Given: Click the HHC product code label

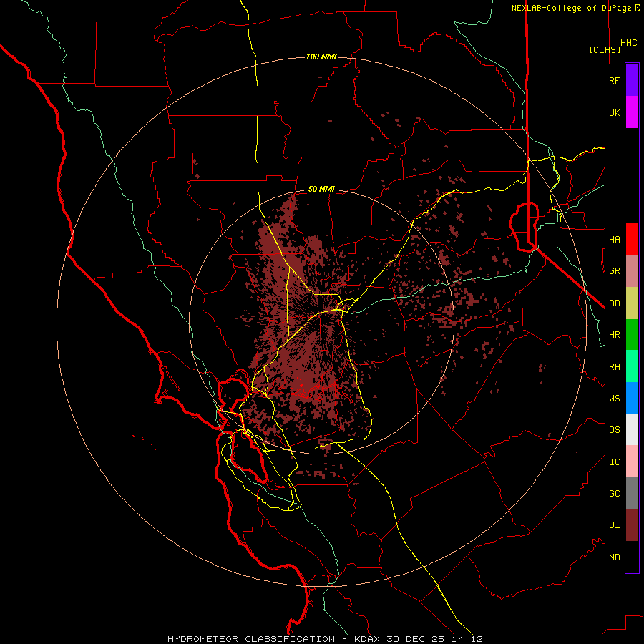Looking at the screenshot, I should tap(628, 43).
